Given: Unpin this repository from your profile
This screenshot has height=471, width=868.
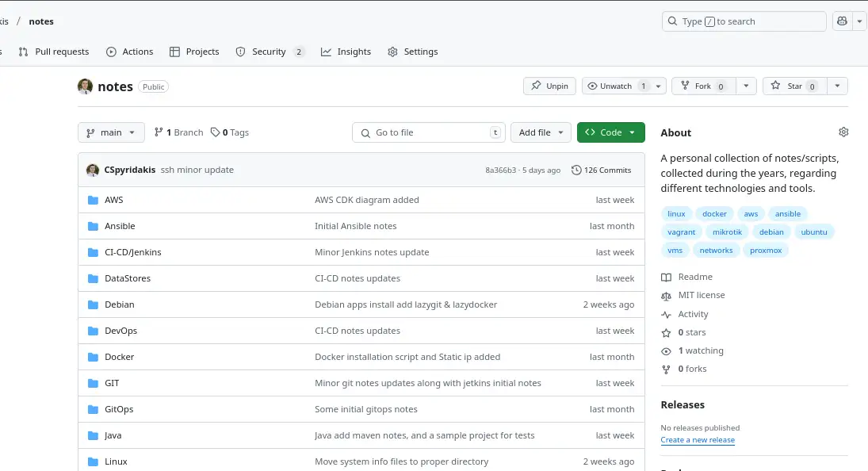Looking at the screenshot, I should coord(549,86).
